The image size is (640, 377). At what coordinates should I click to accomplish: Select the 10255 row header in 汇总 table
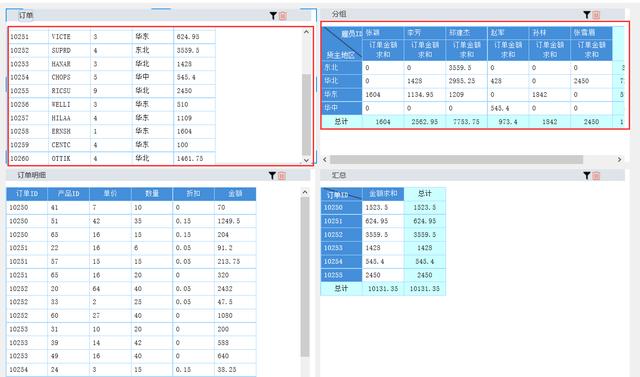[342, 275]
